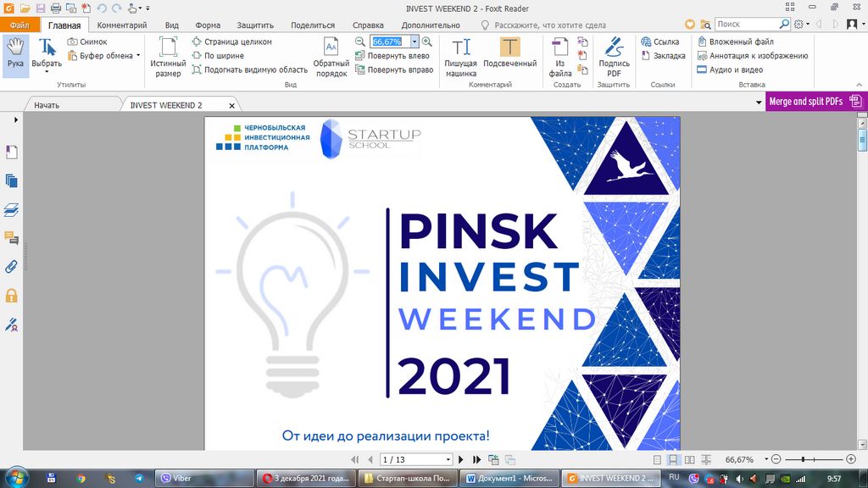Switch to facing pages view mode

tap(687, 459)
